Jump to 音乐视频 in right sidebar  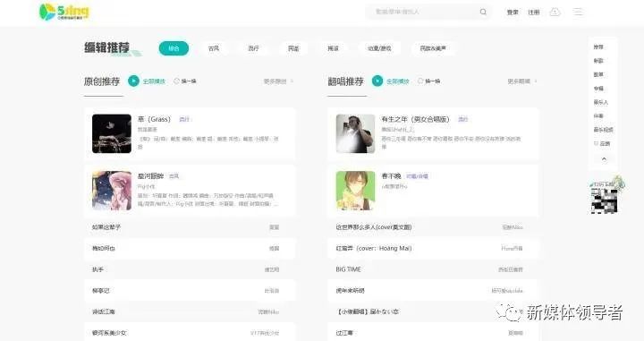tap(603, 130)
